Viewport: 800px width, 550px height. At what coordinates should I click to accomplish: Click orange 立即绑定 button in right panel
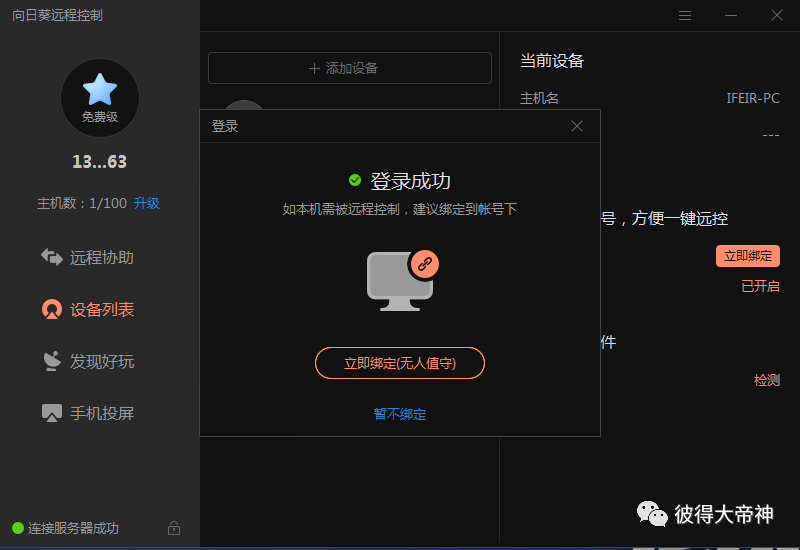tap(747, 256)
